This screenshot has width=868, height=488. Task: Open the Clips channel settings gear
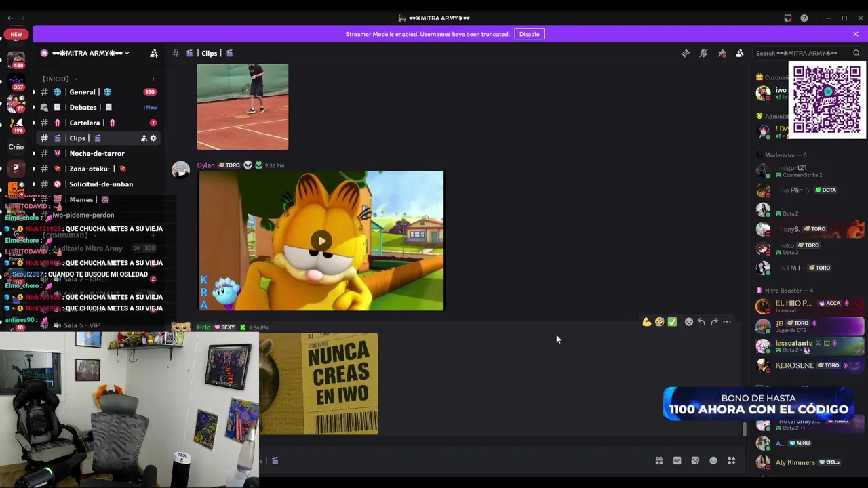tap(153, 138)
